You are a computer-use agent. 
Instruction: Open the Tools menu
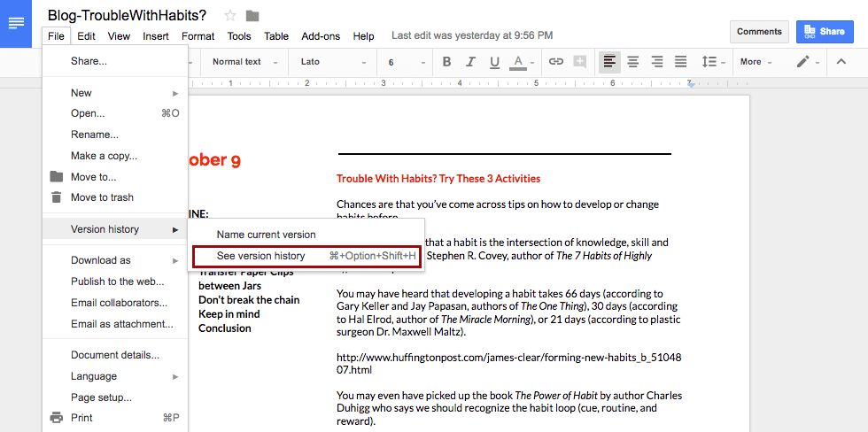[239, 36]
